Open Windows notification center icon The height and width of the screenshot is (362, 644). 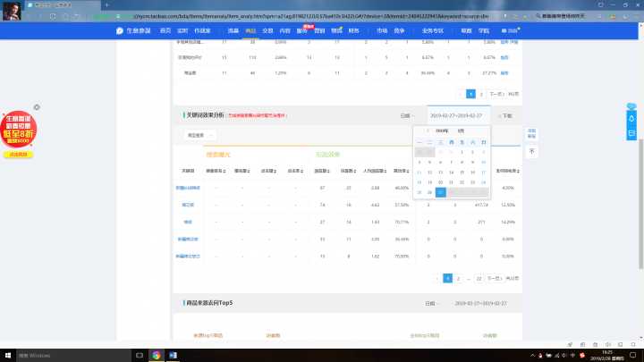pos(633,355)
